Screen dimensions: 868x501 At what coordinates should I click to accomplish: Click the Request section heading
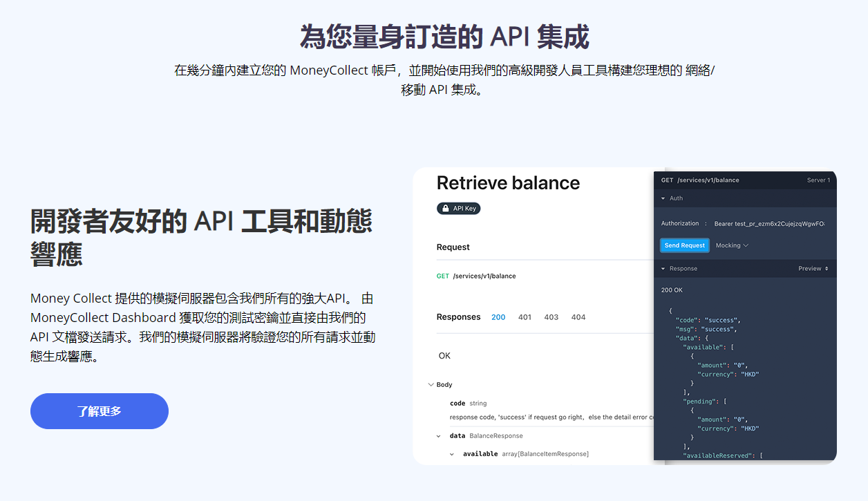tap(453, 247)
